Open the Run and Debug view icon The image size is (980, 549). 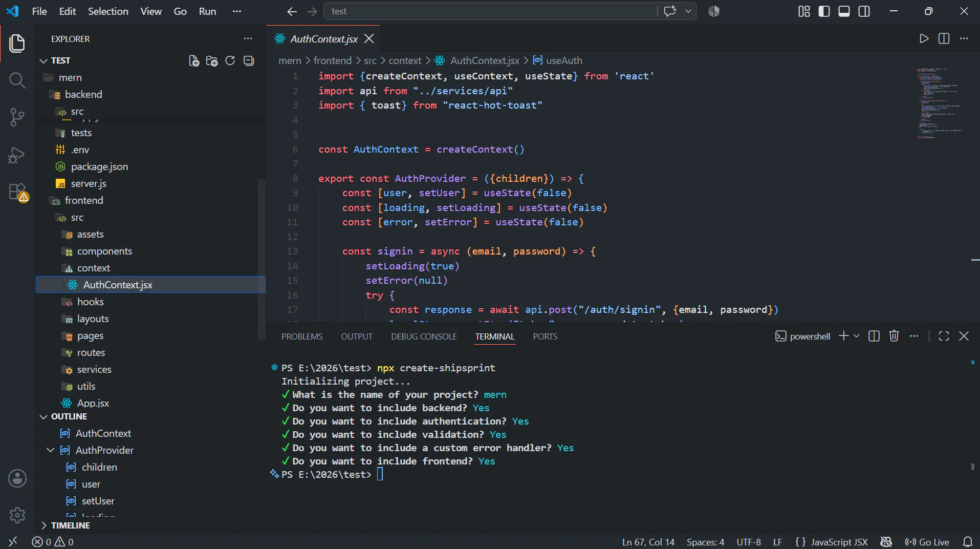click(x=17, y=155)
